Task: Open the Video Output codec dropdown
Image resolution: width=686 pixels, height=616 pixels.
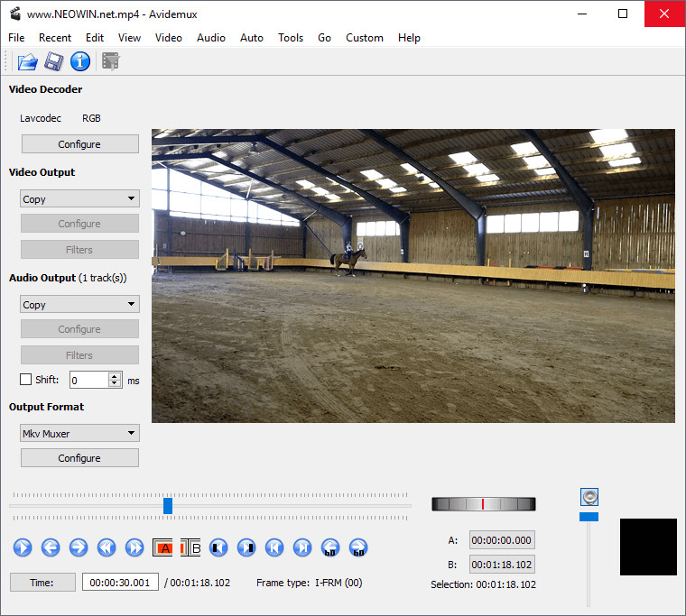Action: (79, 199)
